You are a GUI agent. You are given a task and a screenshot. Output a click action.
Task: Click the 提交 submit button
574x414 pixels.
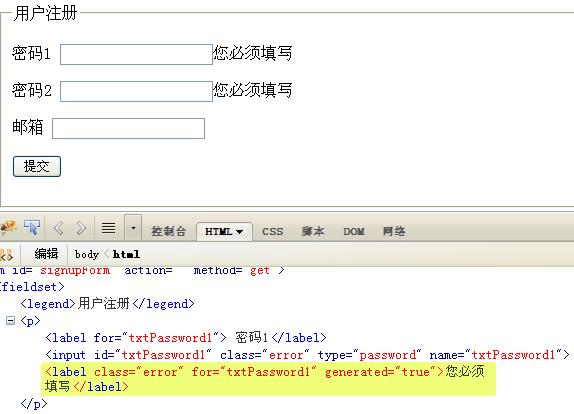coord(37,167)
